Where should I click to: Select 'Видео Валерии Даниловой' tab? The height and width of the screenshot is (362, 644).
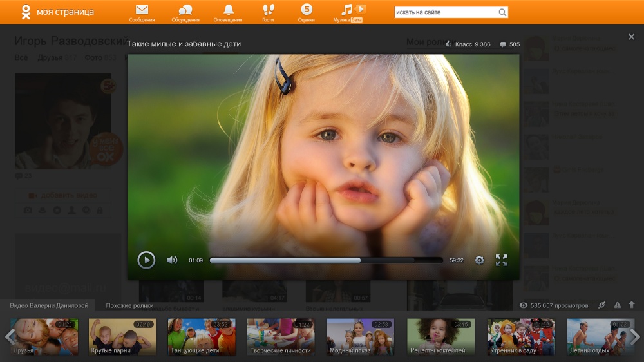pyautogui.click(x=49, y=305)
